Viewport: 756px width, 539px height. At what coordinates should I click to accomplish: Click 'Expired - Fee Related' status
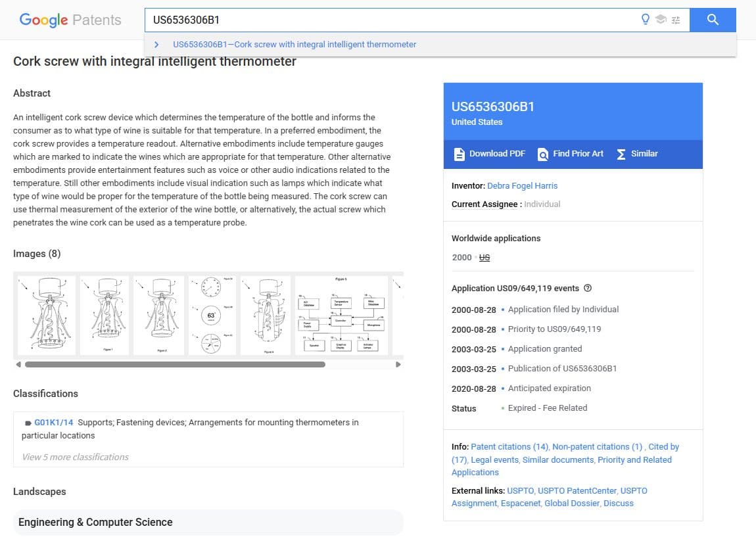(547, 408)
